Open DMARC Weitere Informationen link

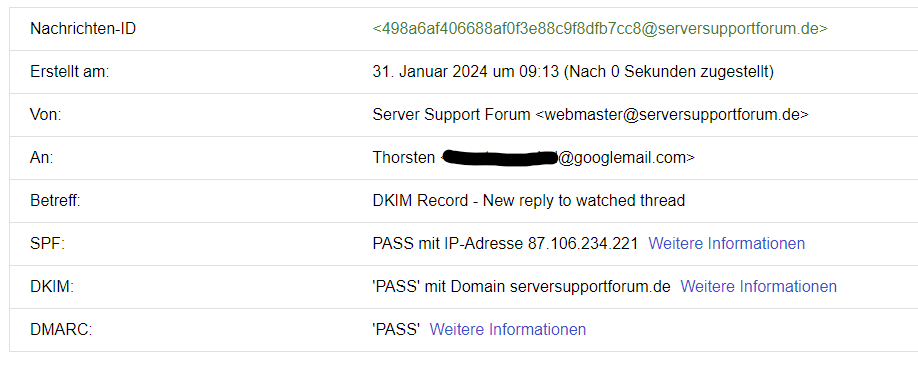pos(508,329)
